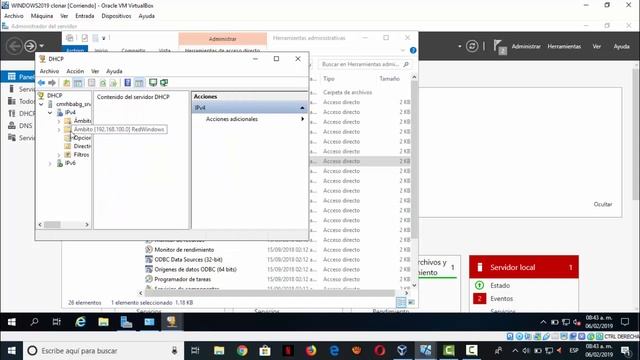Click the Refresh icon in DHCP toolbar

pos(103,83)
